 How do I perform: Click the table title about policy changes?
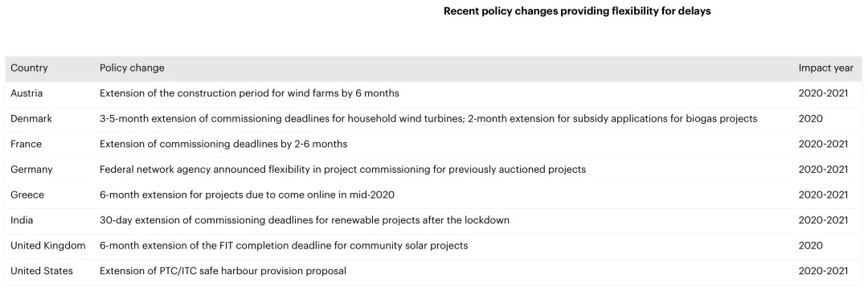577,11
